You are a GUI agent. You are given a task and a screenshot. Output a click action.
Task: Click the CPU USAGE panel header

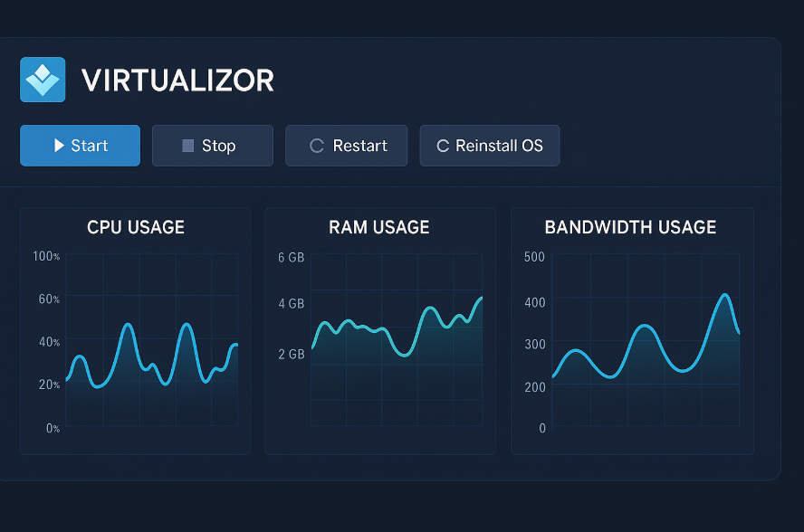pos(136,227)
